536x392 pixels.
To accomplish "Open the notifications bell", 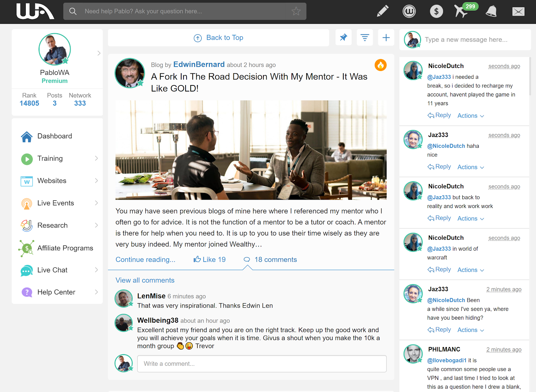I will [x=491, y=11].
